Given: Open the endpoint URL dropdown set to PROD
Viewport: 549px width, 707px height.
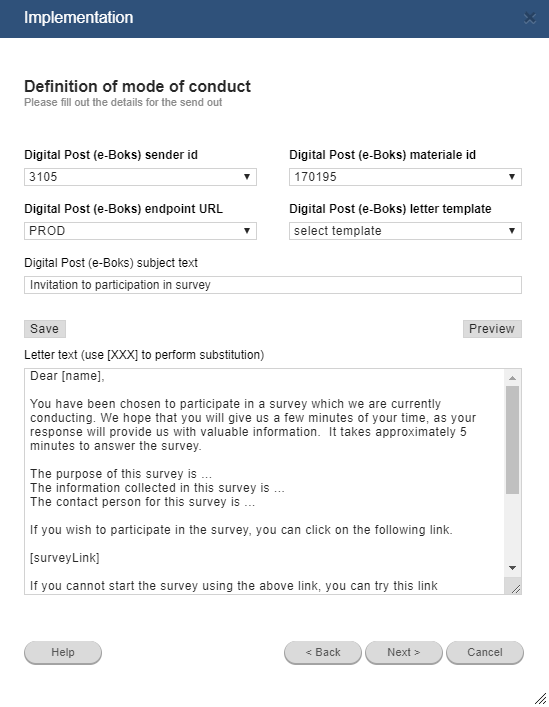Looking at the screenshot, I should tap(140, 231).
